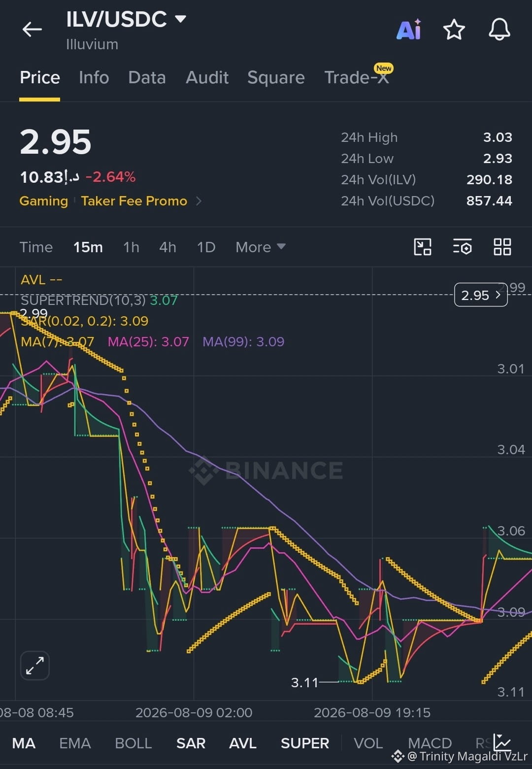This screenshot has width=532, height=769.
Task: Toggle VOL sub-indicator
Action: pyautogui.click(x=368, y=743)
